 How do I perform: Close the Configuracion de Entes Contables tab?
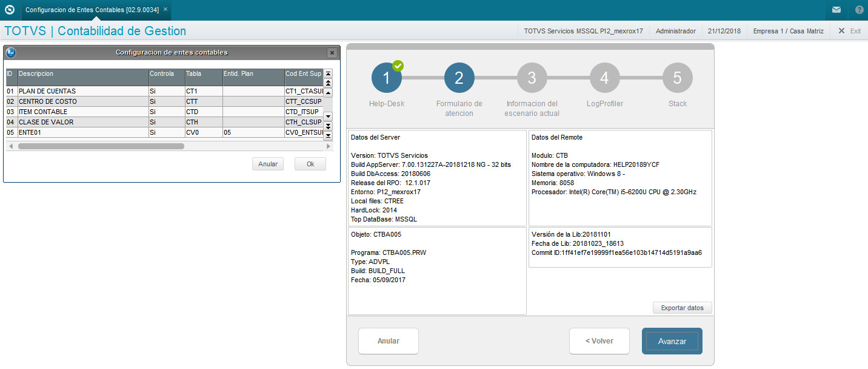165,9
